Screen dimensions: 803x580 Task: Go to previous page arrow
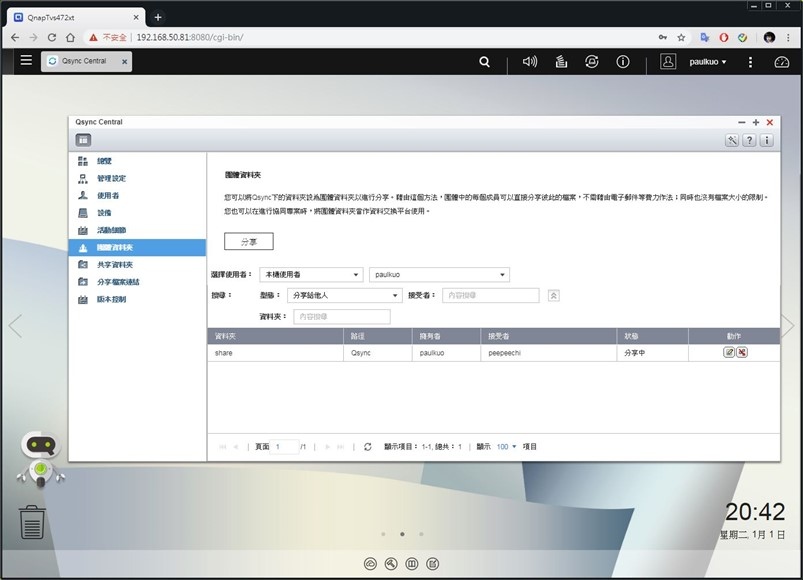[x=236, y=447]
